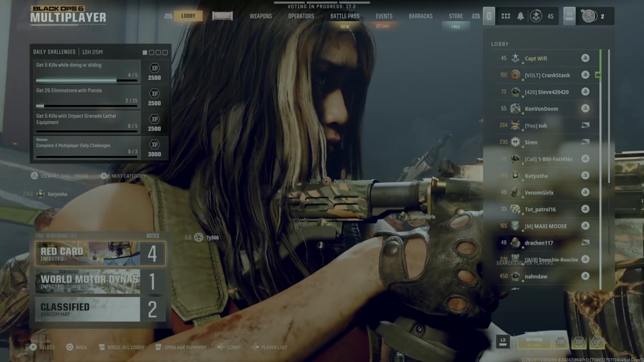Click Back circle button prompt
This screenshot has height=362, width=644.
click(77, 347)
